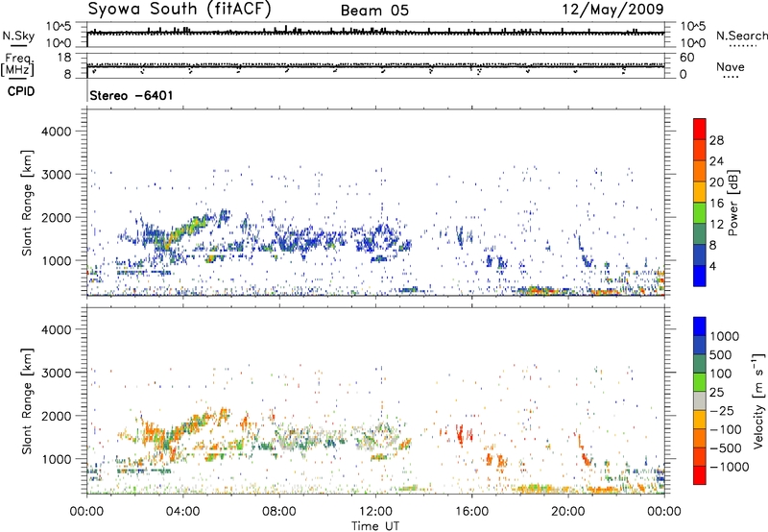The height and width of the screenshot is (532, 768).
Task: Click the '60' Nave axis tick label
Action: coord(686,58)
